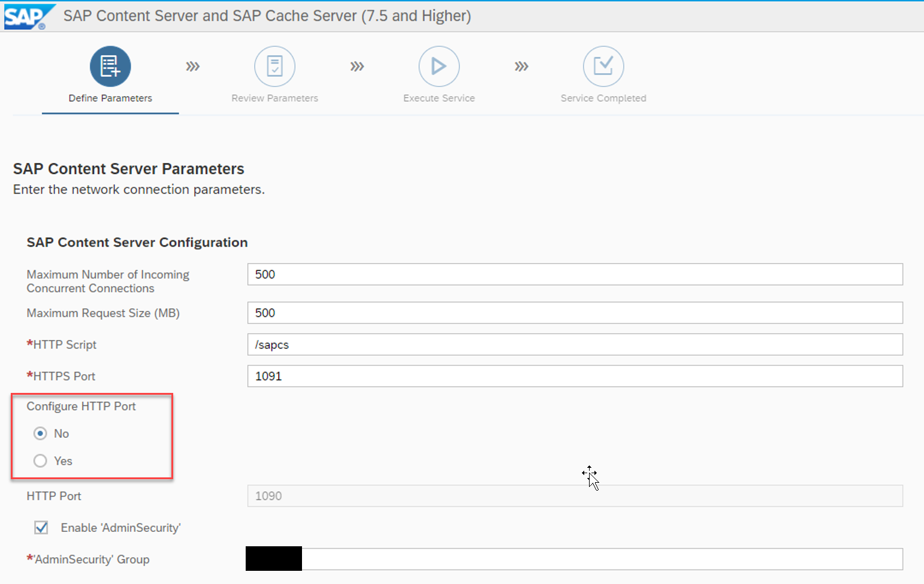Click the disabled HTTP Port 1090 field

[575, 496]
